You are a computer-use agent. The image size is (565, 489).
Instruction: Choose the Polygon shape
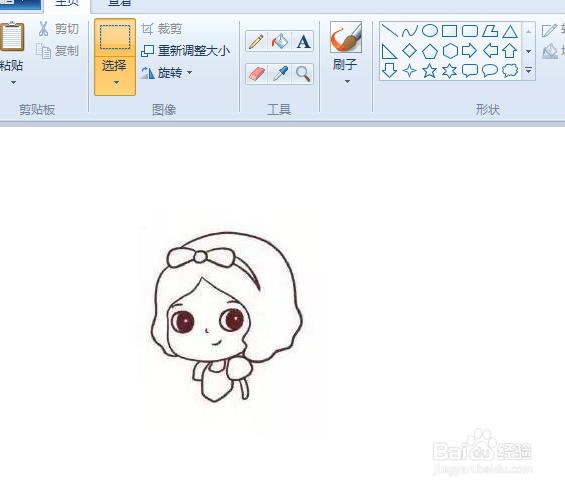pos(490,31)
